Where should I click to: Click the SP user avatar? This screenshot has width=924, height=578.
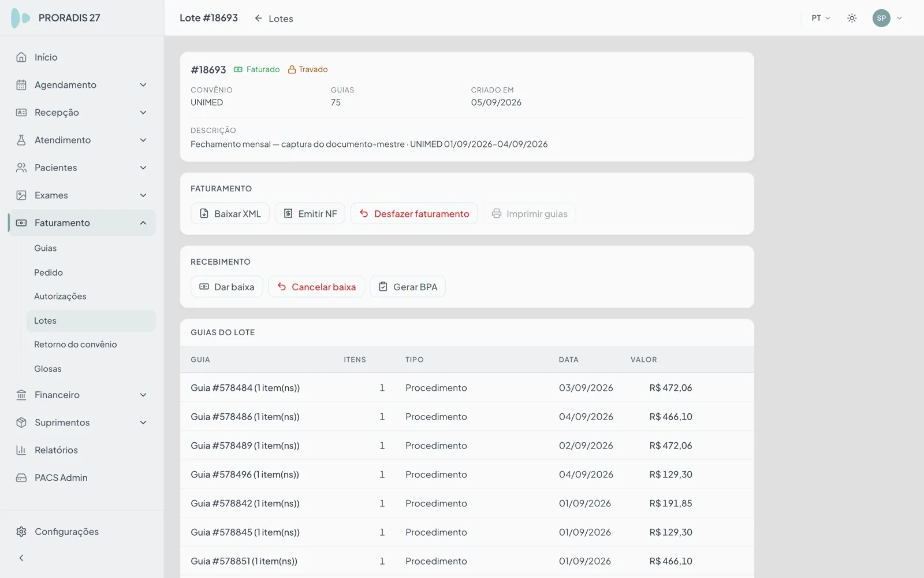point(881,18)
